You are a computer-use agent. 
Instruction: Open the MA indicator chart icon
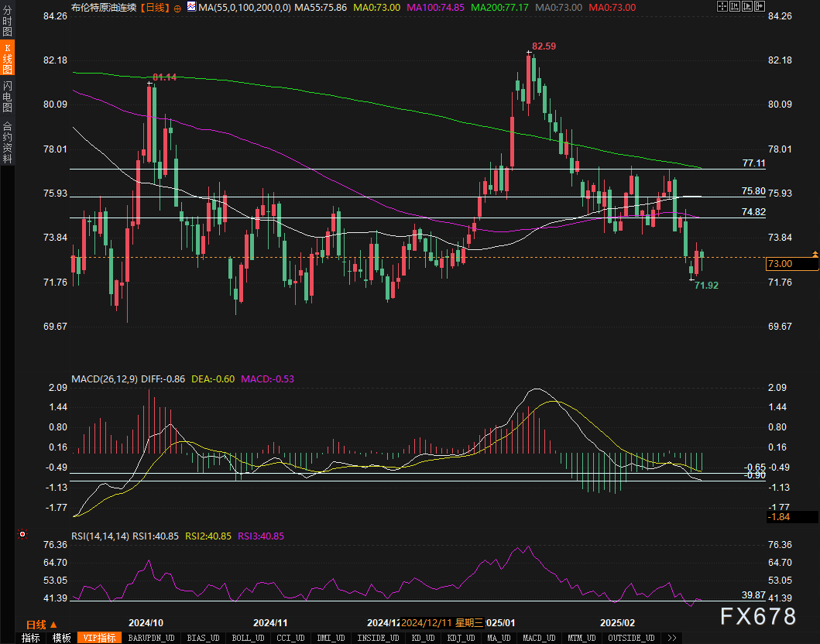192,7
